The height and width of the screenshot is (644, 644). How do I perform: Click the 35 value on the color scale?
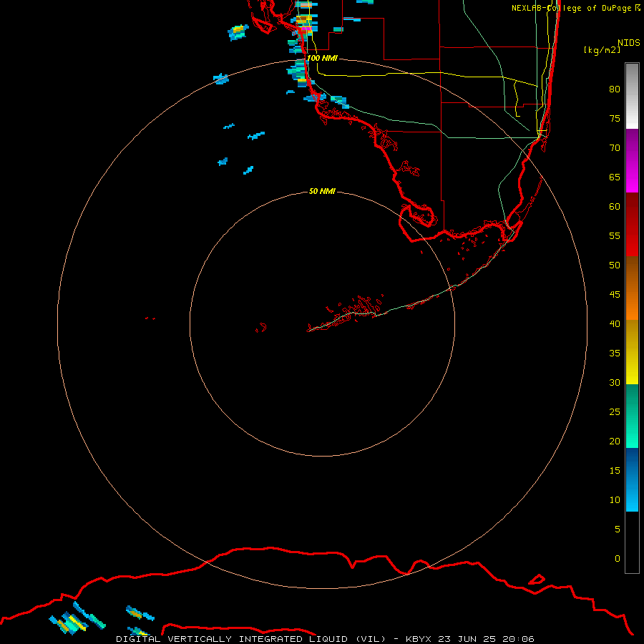[615, 353]
